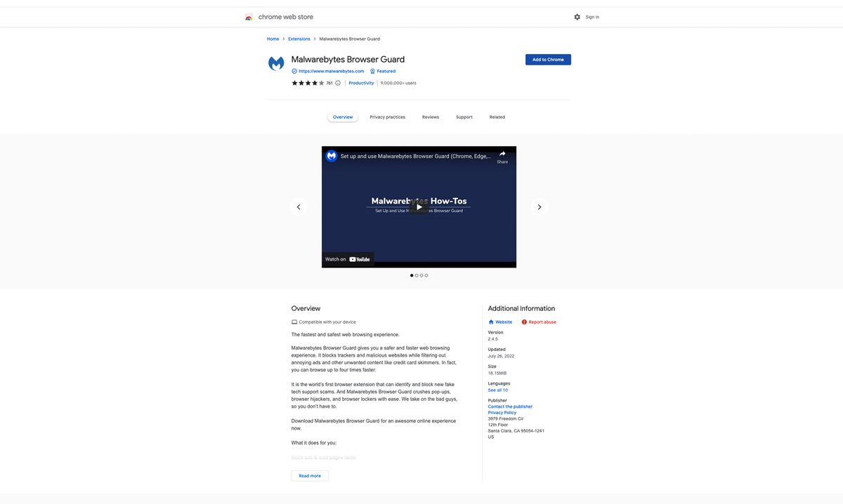843x504 pixels.
Task: Open the Website link under Additional Information
Action: (x=504, y=322)
